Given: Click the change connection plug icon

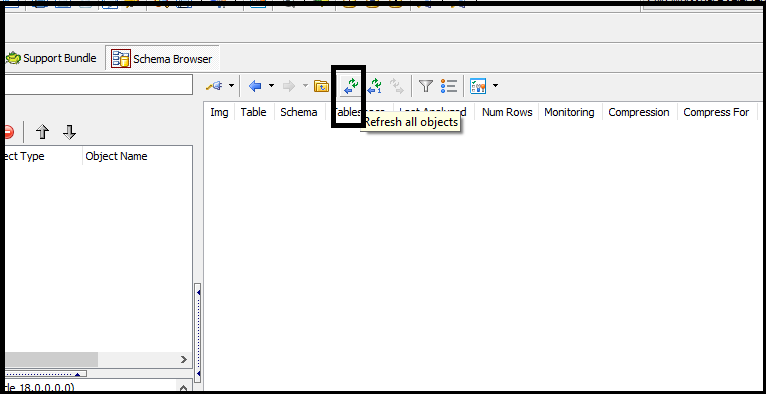Looking at the screenshot, I should (x=214, y=86).
